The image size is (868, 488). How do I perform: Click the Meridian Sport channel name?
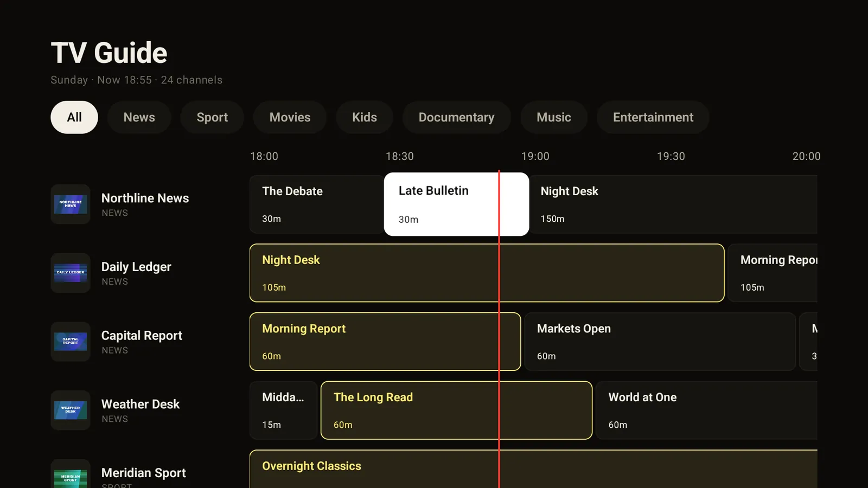144,473
